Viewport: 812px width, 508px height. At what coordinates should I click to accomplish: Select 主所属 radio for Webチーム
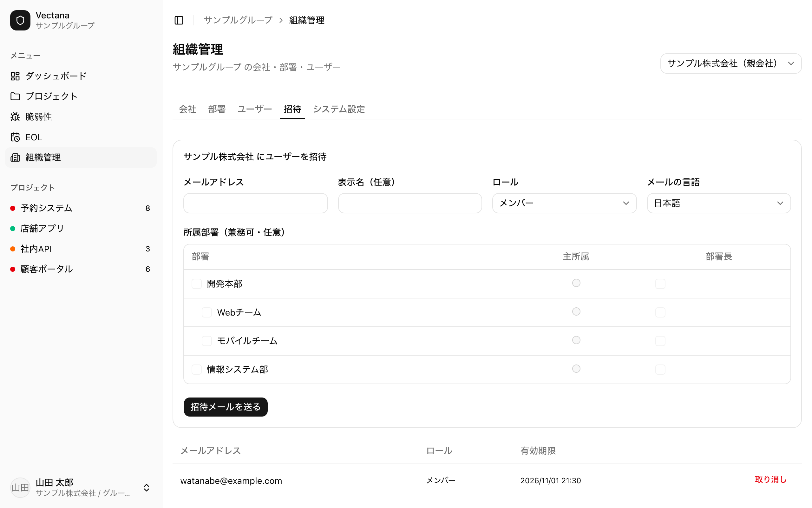click(x=576, y=311)
